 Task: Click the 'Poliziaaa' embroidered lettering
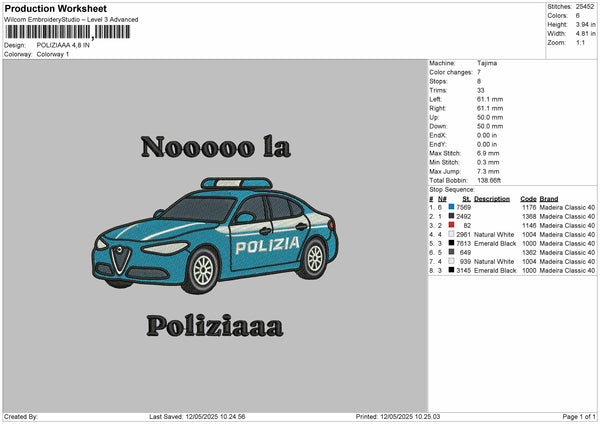(215, 326)
